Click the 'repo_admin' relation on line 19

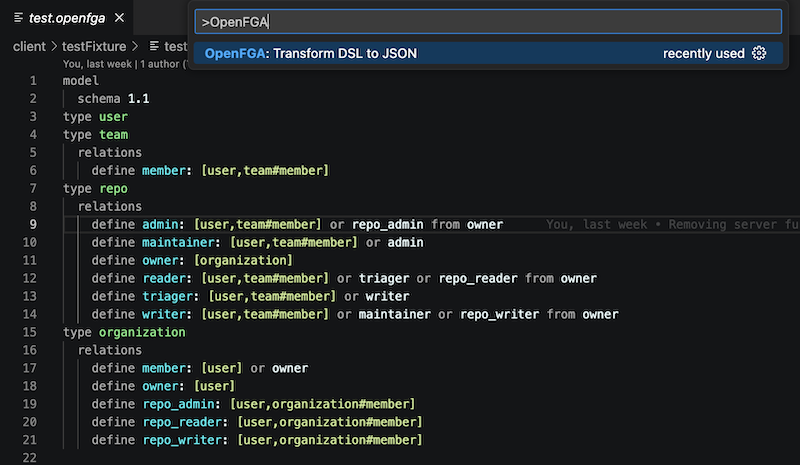[x=178, y=404]
